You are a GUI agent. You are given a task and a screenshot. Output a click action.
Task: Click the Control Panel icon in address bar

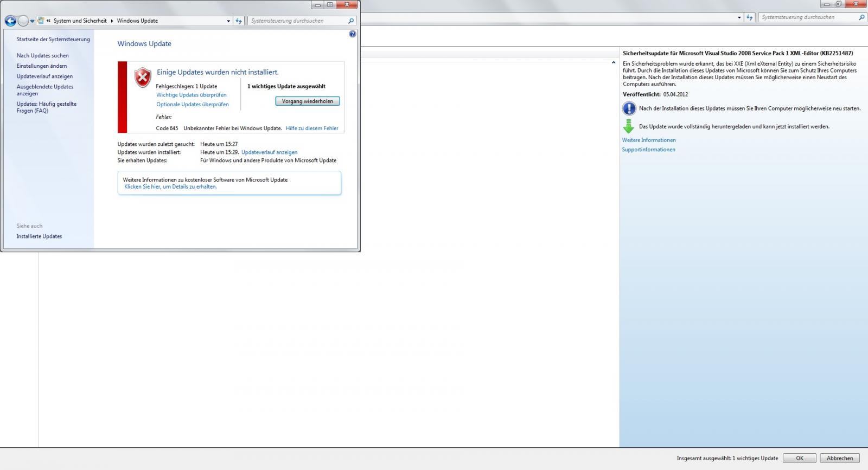[x=41, y=21]
